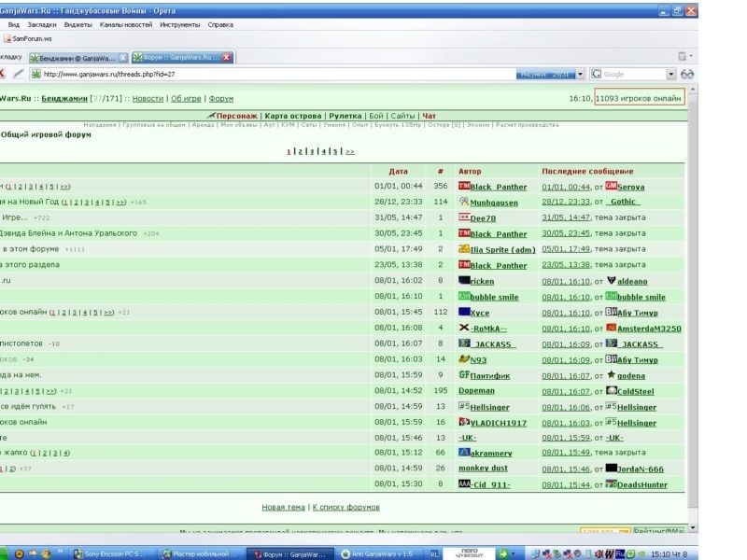The height and width of the screenshot is (560, 747).
Task: Open the Карта острова link
Action: pos(293,116)
